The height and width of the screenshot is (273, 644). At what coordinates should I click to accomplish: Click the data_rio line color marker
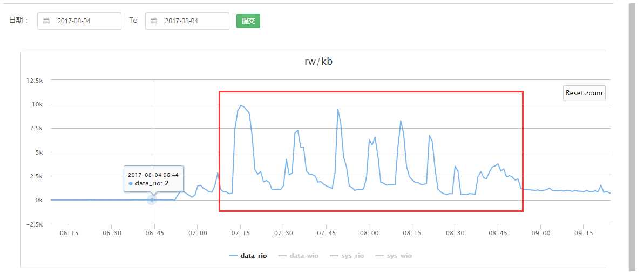[x=233, y=256]
